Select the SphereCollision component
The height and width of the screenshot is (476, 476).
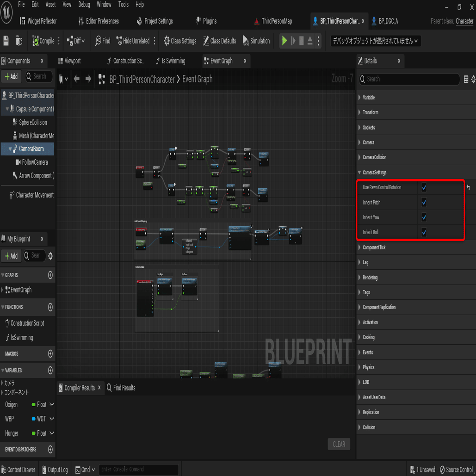coord(30,122)
